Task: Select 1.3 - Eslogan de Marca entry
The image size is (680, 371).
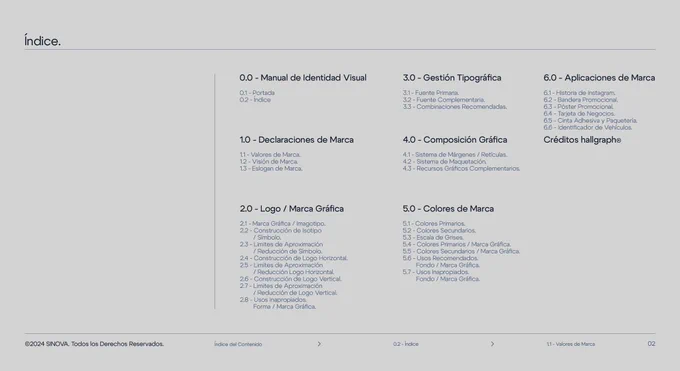Action: point(271,168)
